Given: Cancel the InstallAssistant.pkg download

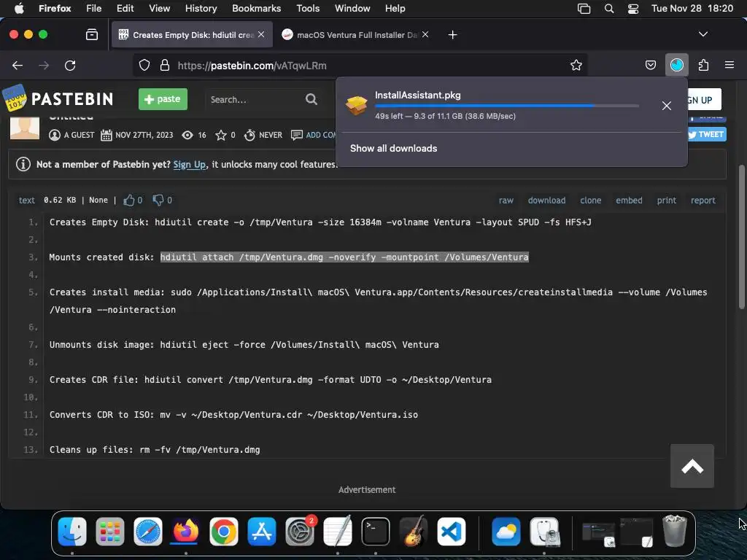Looking at the screenshot, I should coord(667,106).
